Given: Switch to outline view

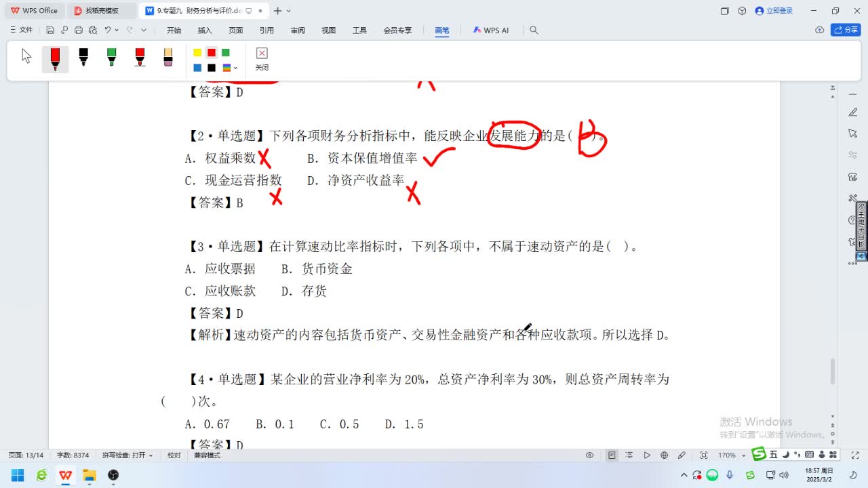Looking at the screenshot, I should [x=629, y=455].
